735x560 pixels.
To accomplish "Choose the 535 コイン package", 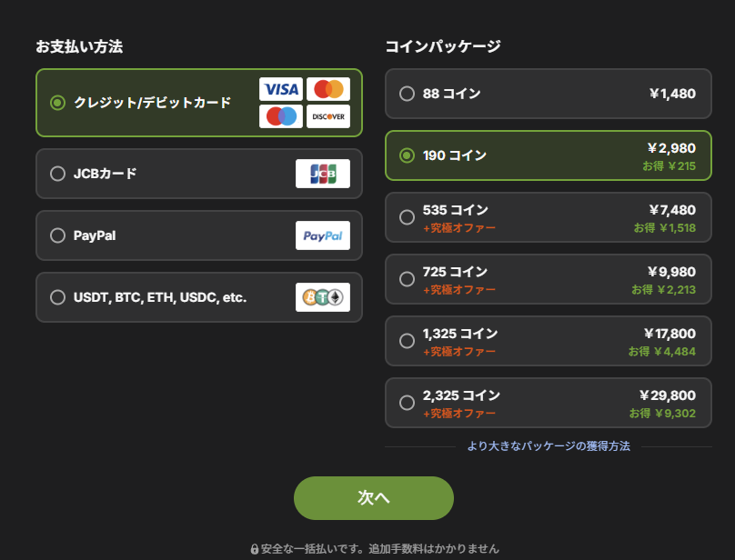I will click(548, 217).
